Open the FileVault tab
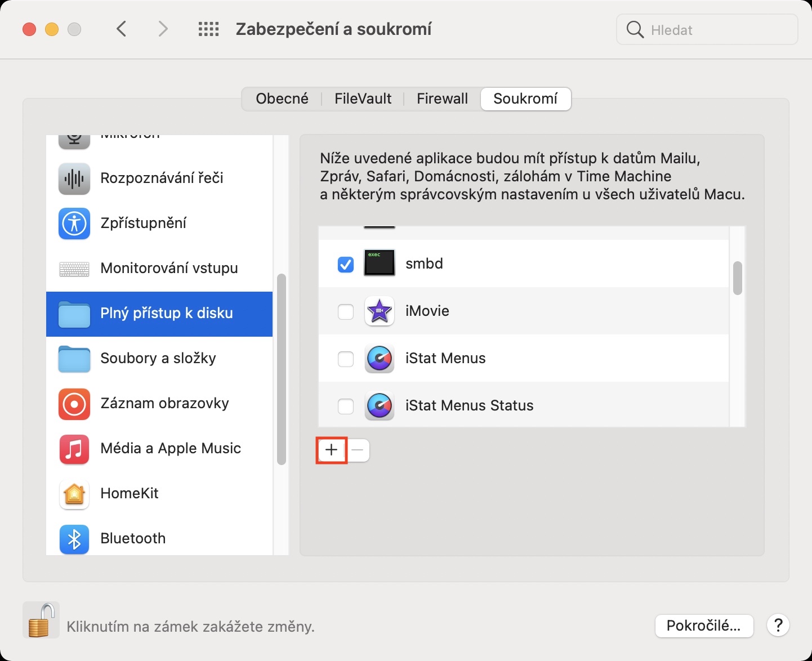Screen dimensions: 812x661 tap(363, 99)
